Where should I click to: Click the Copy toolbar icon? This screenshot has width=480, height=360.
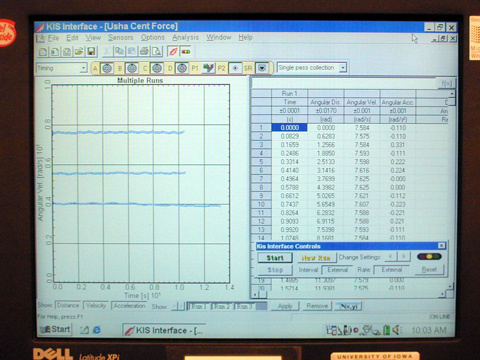pos(119,52)
